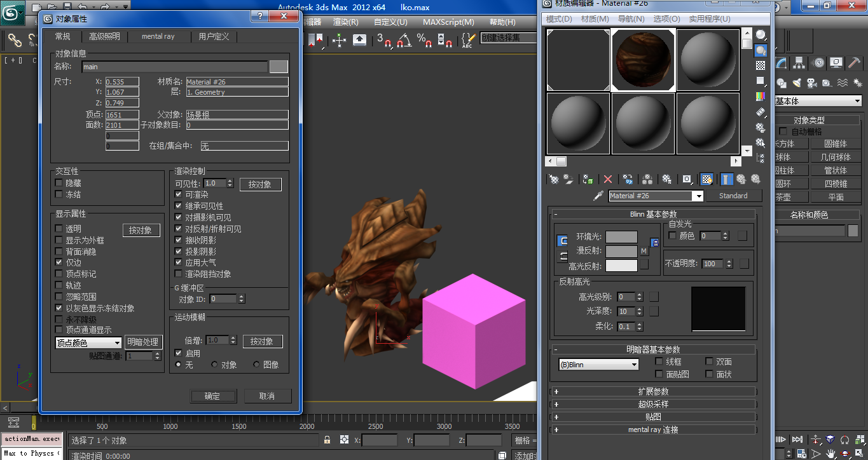The image size is (868, 460).
Task: Click the object color swatch beside 名称 field
Action: [279, 66]
